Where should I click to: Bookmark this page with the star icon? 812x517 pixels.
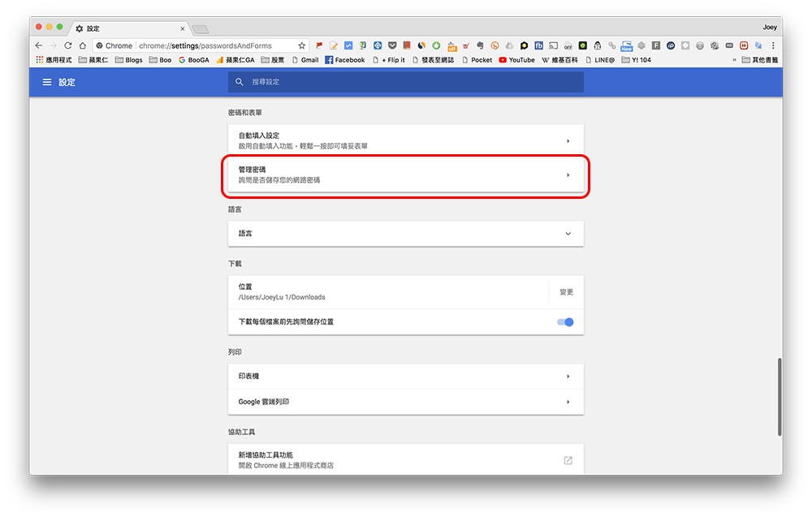[302, 45]
